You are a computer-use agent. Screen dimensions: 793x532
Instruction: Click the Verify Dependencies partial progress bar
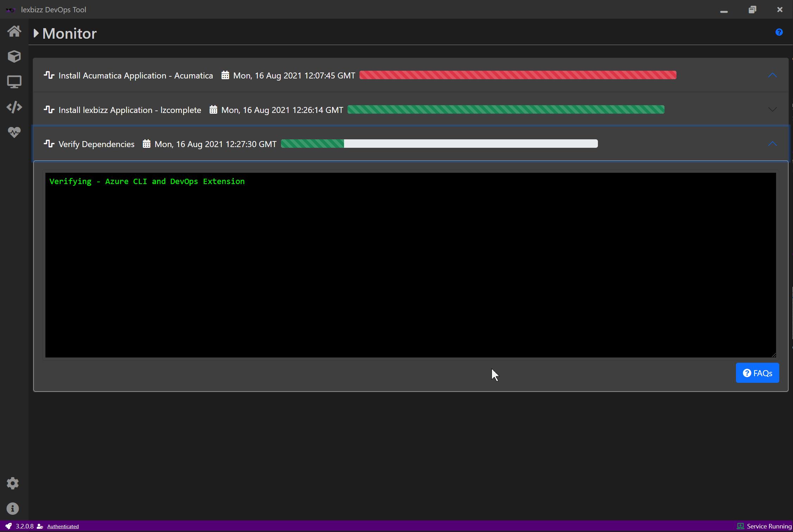439,144
